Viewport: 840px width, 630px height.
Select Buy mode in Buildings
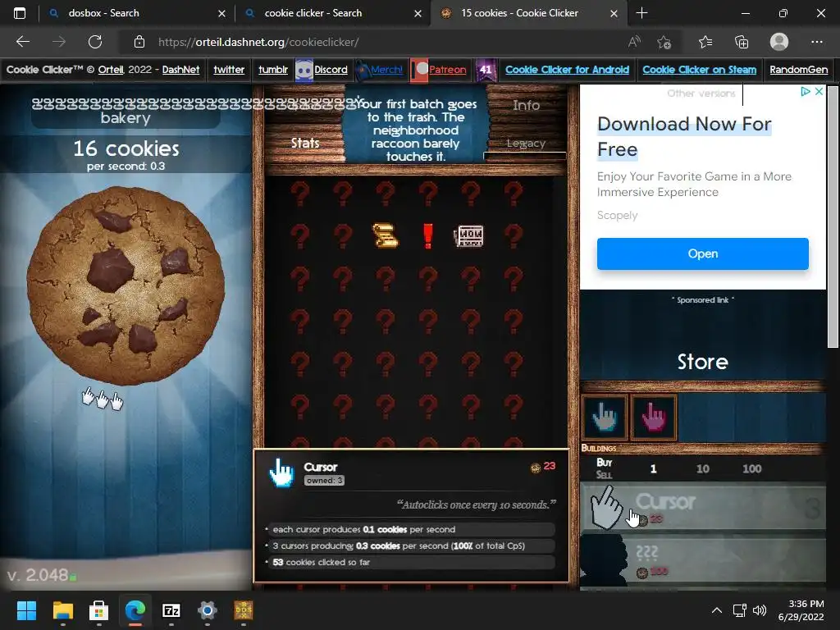(604, 463)
